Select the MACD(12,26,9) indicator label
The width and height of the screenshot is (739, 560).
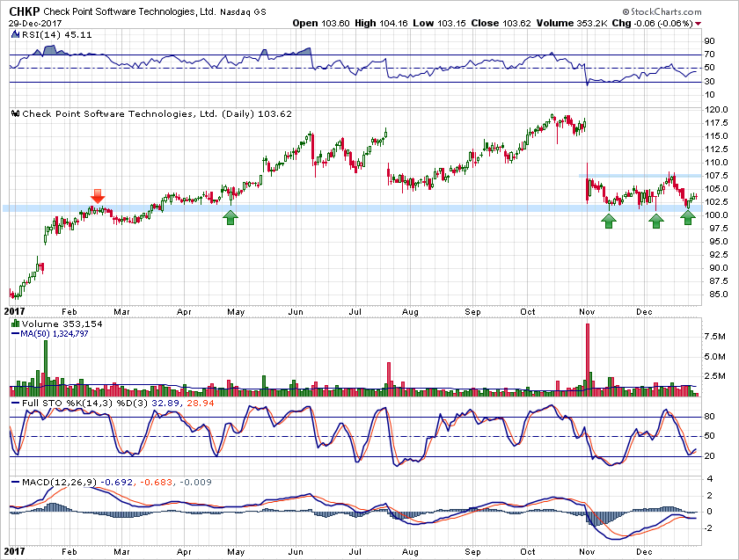[52, 481]
